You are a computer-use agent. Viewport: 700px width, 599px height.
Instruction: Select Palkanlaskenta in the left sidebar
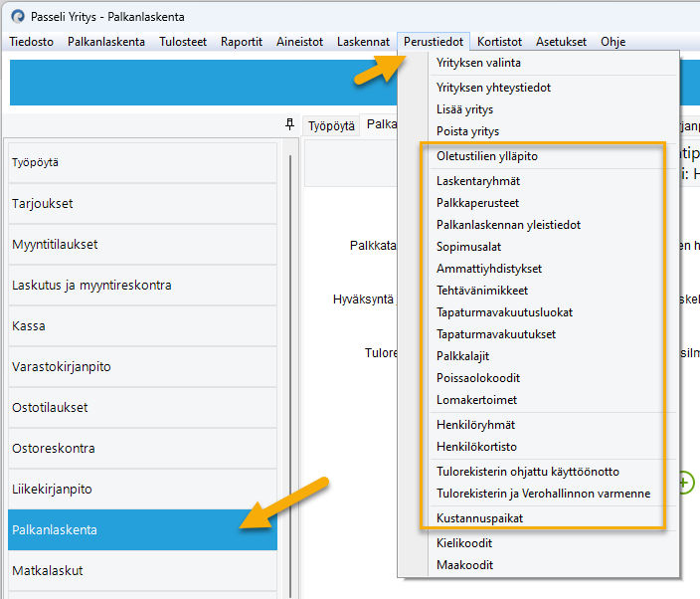(54, 530)
